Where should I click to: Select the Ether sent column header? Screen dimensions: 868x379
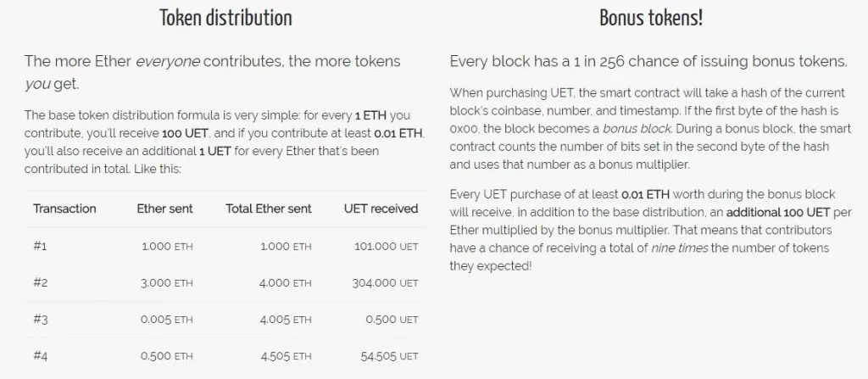165,209
